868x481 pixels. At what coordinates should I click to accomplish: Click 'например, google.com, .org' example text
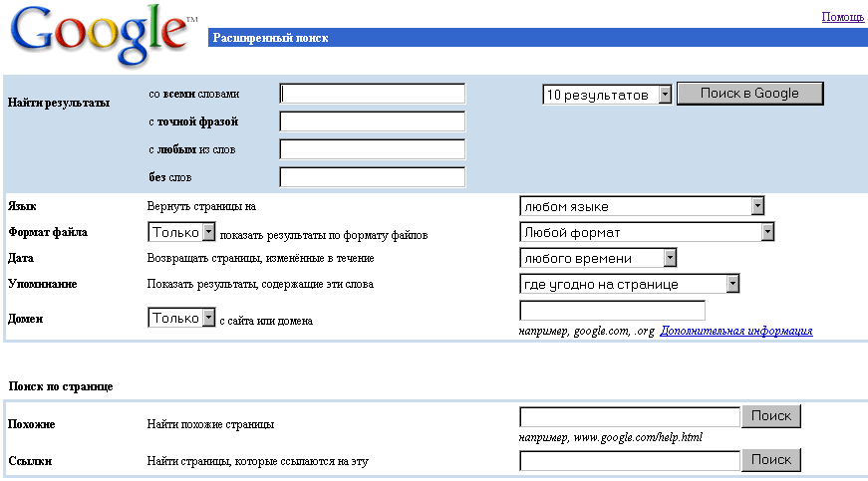(587, 332)
